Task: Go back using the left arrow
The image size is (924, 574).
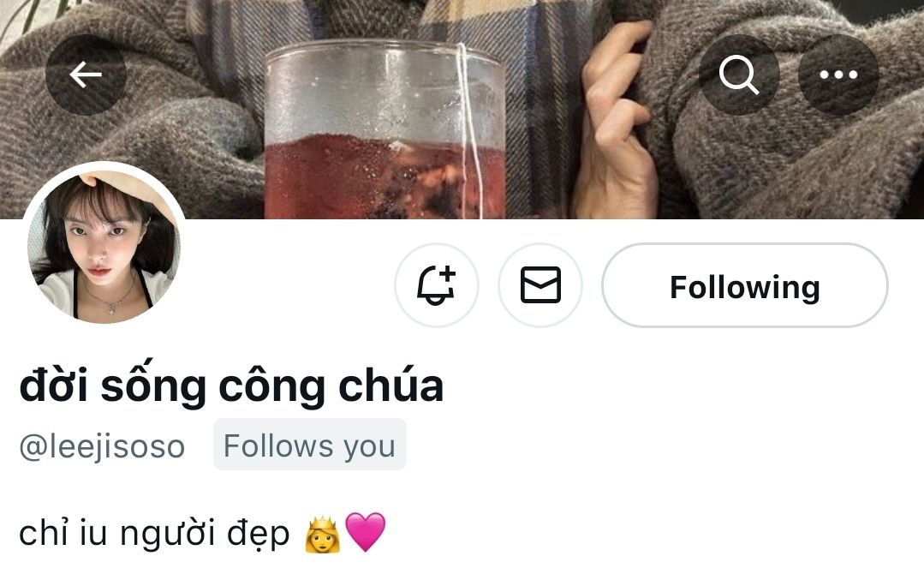Action: click(x=86, y=75)
